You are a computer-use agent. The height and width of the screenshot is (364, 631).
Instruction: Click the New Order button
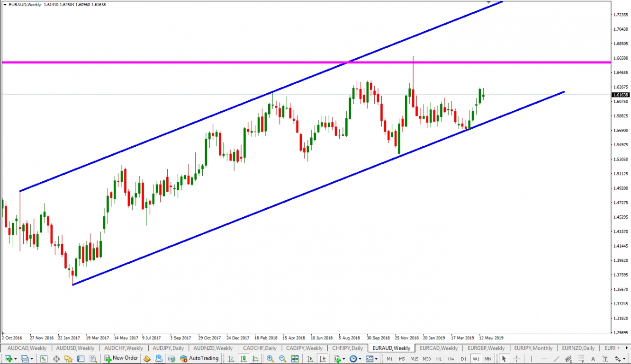click(x=121, y=358)
